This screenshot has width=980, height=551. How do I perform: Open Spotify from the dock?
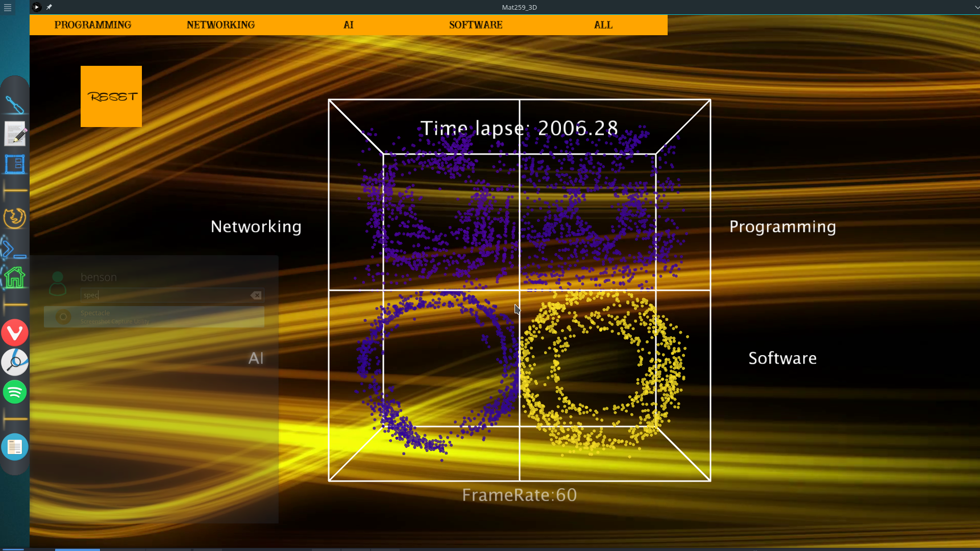coord(15,392)
